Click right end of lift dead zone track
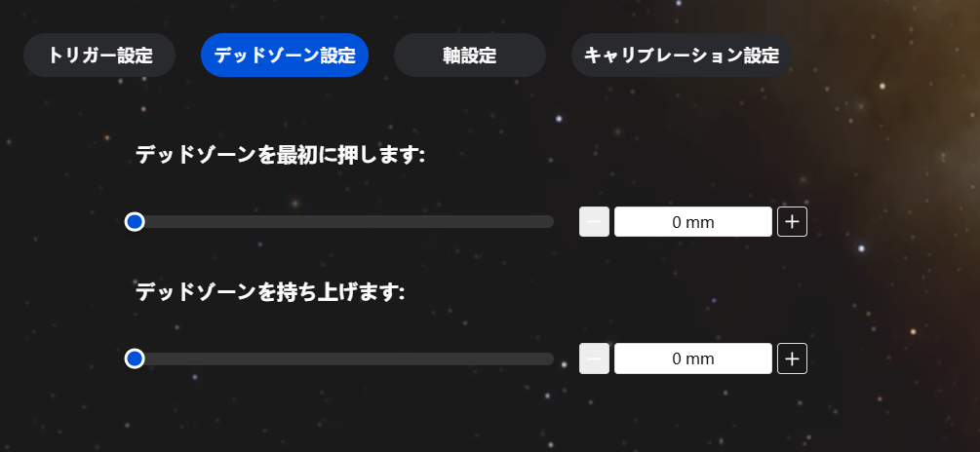 [549, 358]
